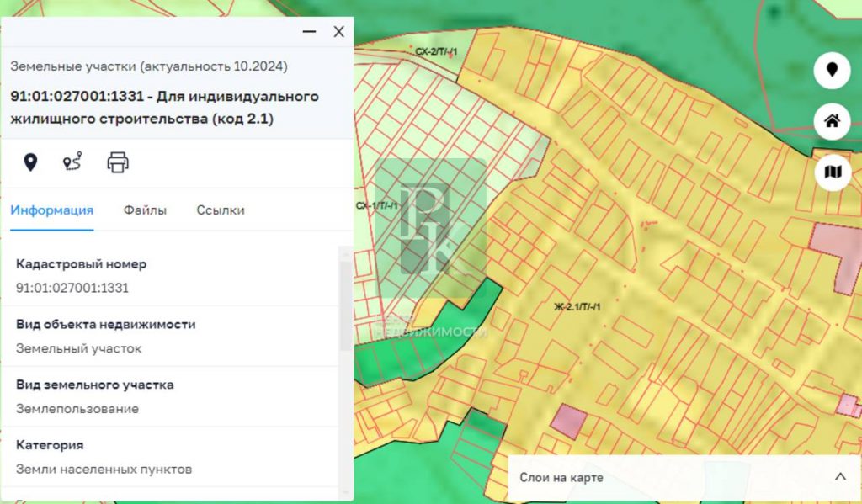The width and height of the screenshot is (862, 504).
Task: Close the parcel info panel
Action: click(338, 32)
